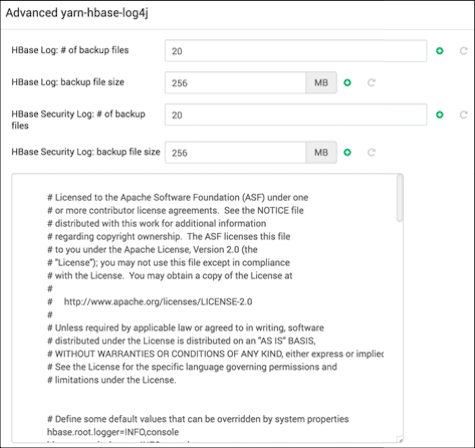Click MB unit label of HBase Log backup size

click(321, 83)
